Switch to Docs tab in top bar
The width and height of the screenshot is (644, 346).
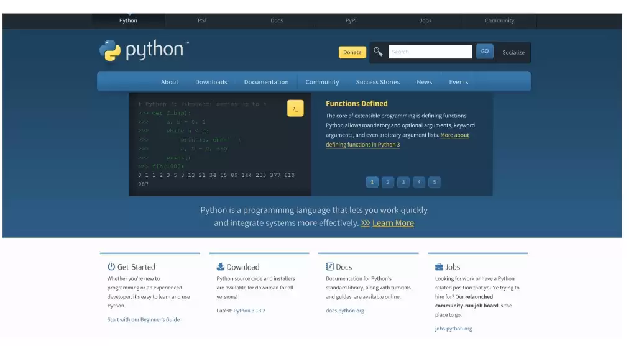tap(277, 20)
